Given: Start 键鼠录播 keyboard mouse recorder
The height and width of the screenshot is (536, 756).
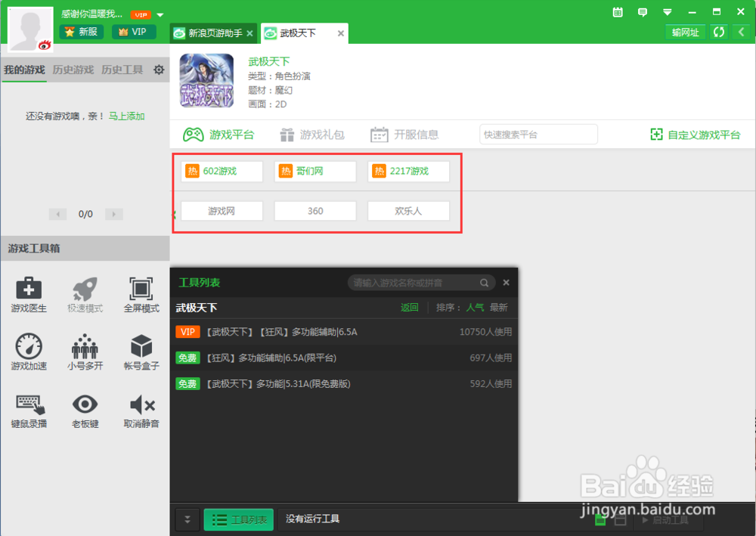Looking at the screenshot, I should (x=29, y=411).
